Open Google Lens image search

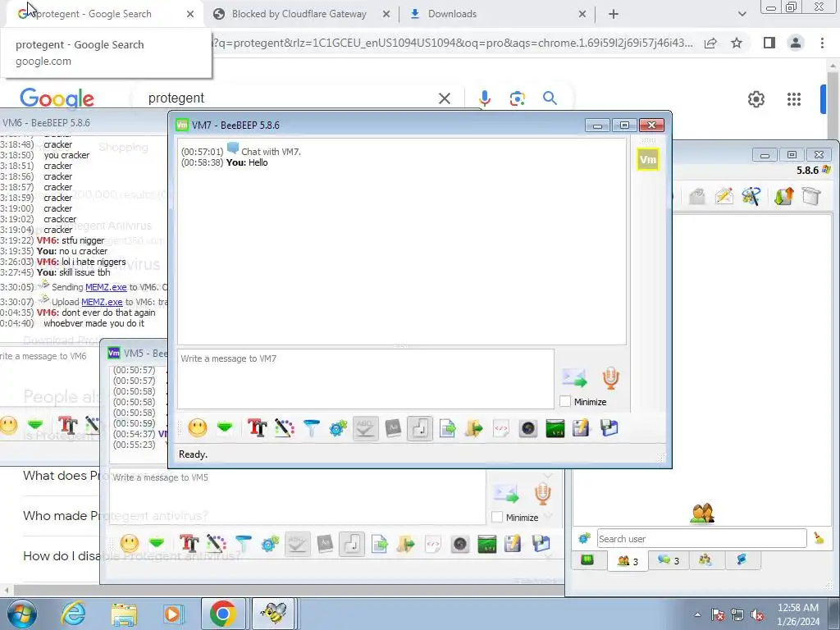point(517,98)
